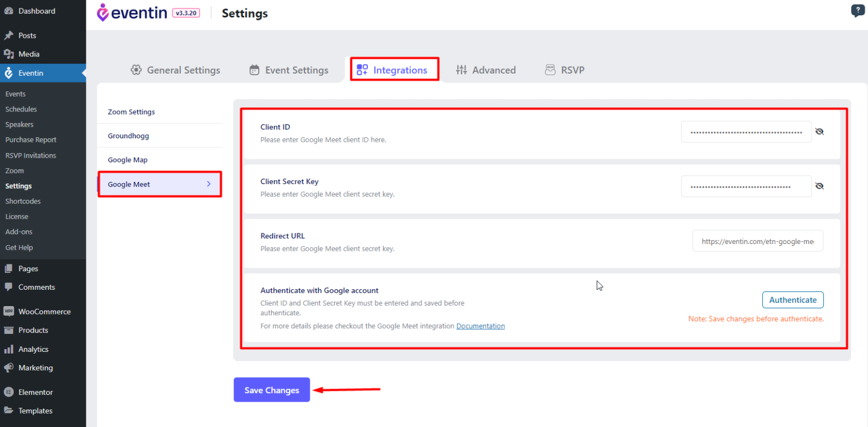The image size is (868, 427).
Task: Open WooCommerce using its sidebar icon
Action: [8, 311]
